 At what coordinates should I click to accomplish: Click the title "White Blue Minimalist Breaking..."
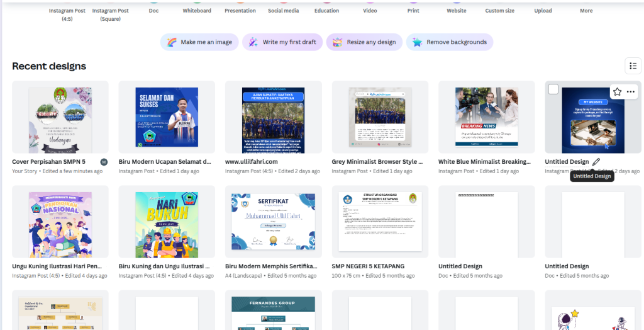coord(485,162)
